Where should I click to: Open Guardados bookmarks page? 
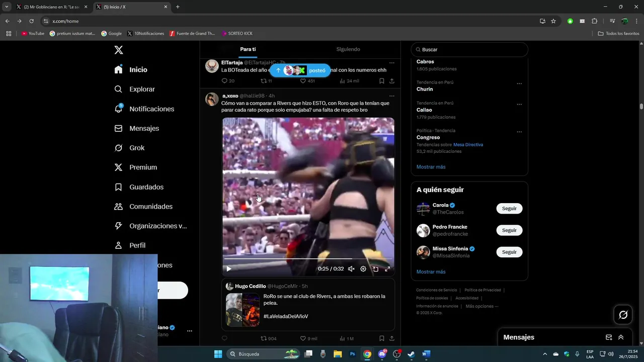pyautogui.click(x=138, y=187)
